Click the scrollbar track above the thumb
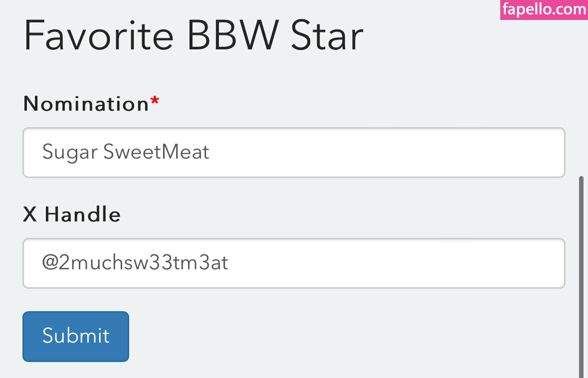Screen dimensions: 588x378 [x=581, y=100]
